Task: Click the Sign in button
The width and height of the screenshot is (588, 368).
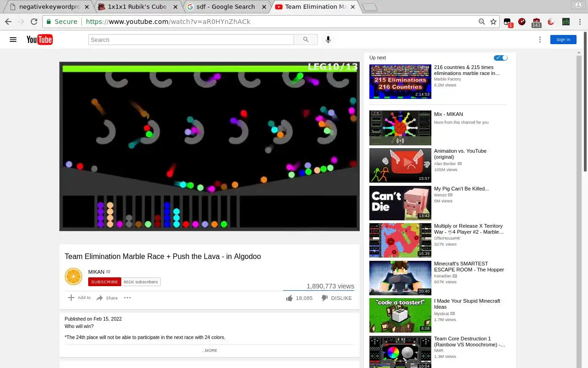Action: tap(563, 40)
